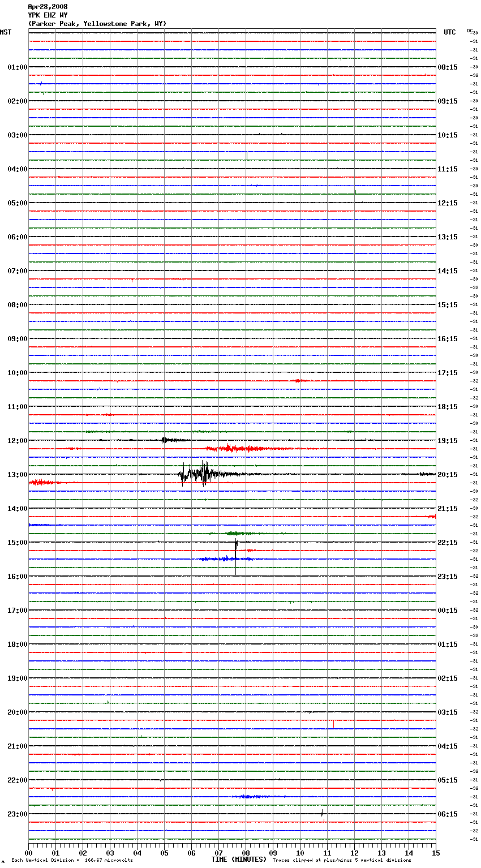Click the "Traces clipped at plus/minus 5" note
The image size is (481, 868).
342,861
